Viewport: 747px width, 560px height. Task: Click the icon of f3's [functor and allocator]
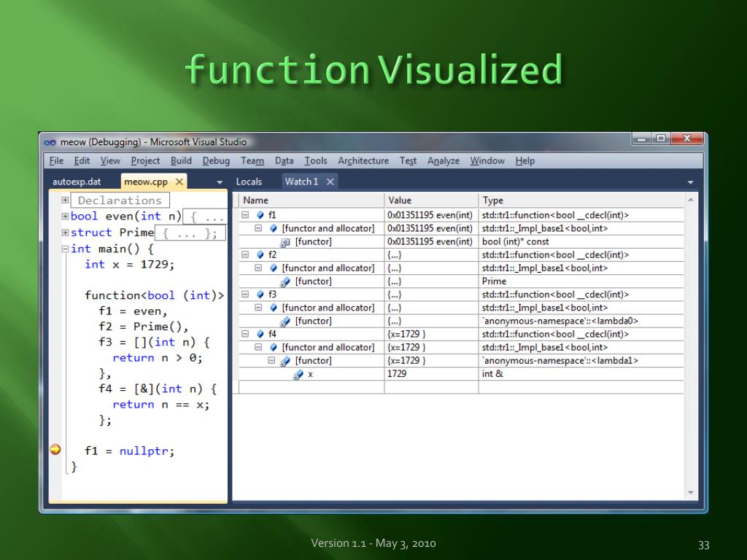click(x=274, y=308)
